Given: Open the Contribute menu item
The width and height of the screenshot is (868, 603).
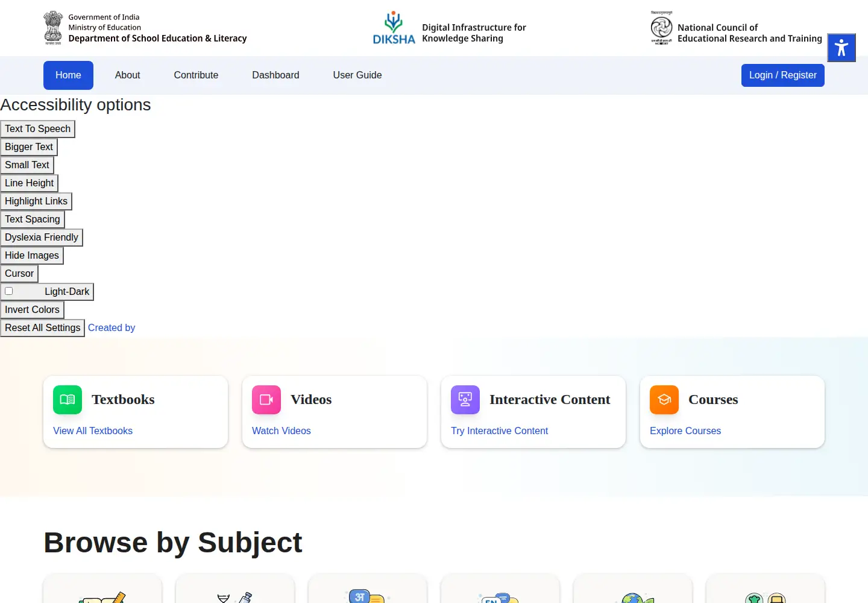Looking at the screenshot, I should tap(196, 75).
